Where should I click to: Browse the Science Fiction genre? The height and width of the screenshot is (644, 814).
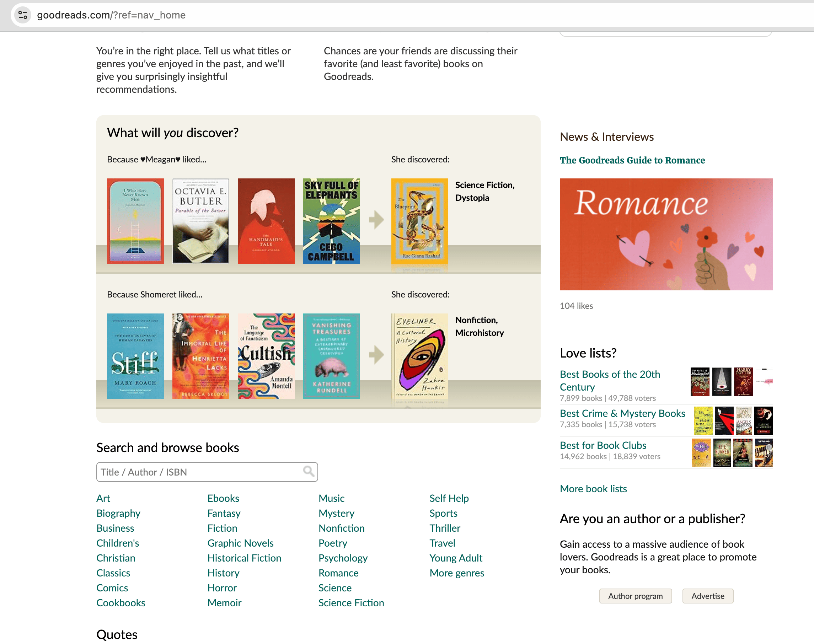click(x=350, y=602)
